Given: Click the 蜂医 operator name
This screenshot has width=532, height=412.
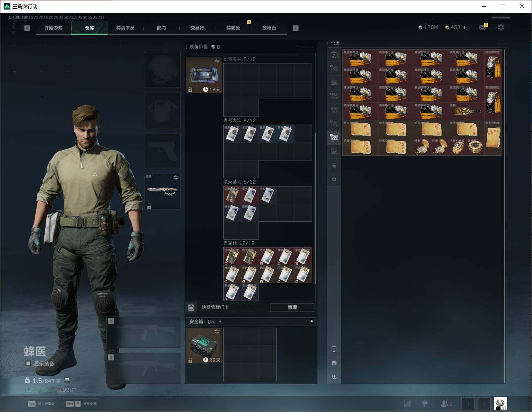Looking at the screenshot, I should click(x=35, y=352).
